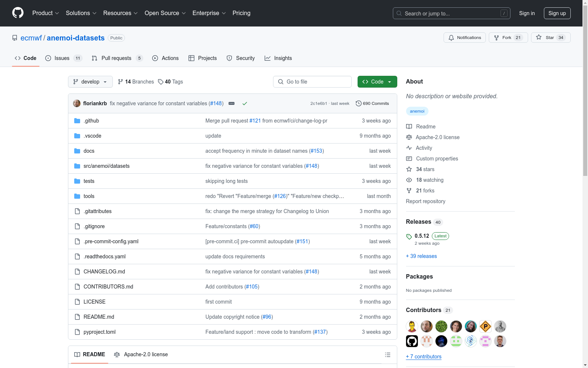Viewport: 588px width, 368px height.
Task: Select the README tab
Action: (90, 355)
